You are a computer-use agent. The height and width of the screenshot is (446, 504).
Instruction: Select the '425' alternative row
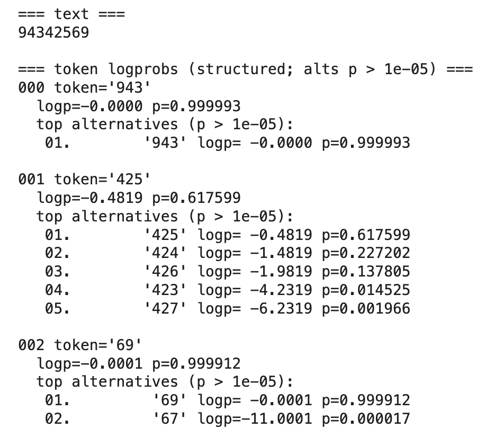pyautogui.click(x=228, y=235)
